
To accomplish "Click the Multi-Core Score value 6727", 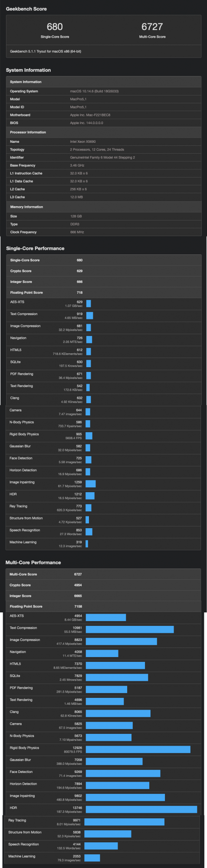I will [x=152, y=27].
